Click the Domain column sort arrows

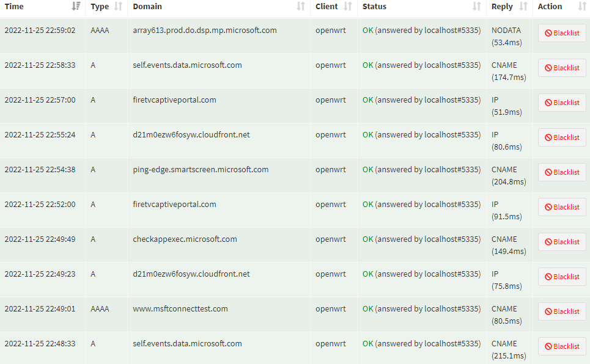pos(301,6)
